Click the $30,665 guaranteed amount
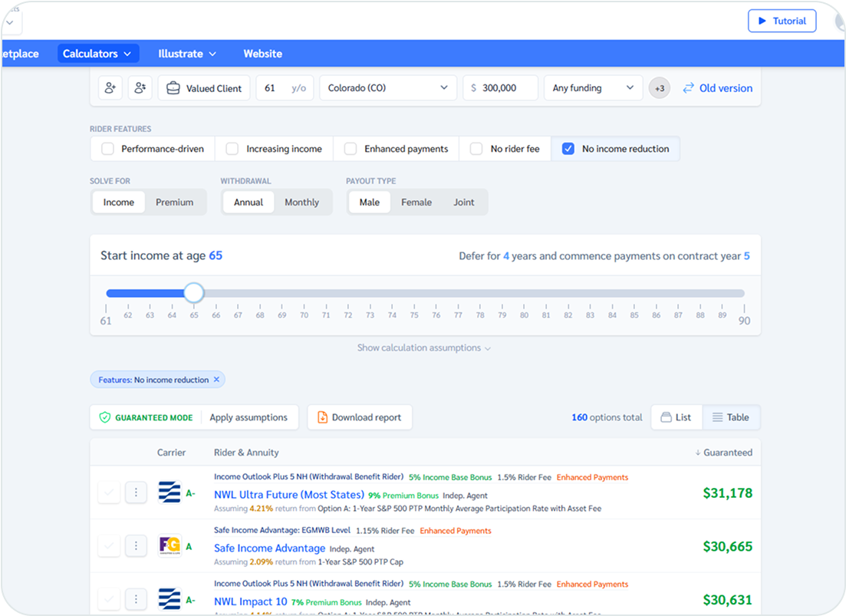Screen dimensions: 846x616 pos(727,546)
